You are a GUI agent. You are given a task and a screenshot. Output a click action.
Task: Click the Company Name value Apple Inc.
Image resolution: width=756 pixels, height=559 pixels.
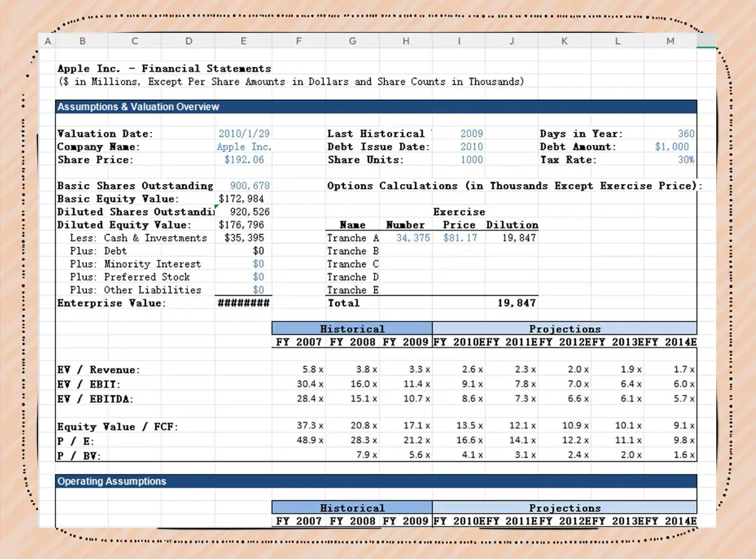244,147
